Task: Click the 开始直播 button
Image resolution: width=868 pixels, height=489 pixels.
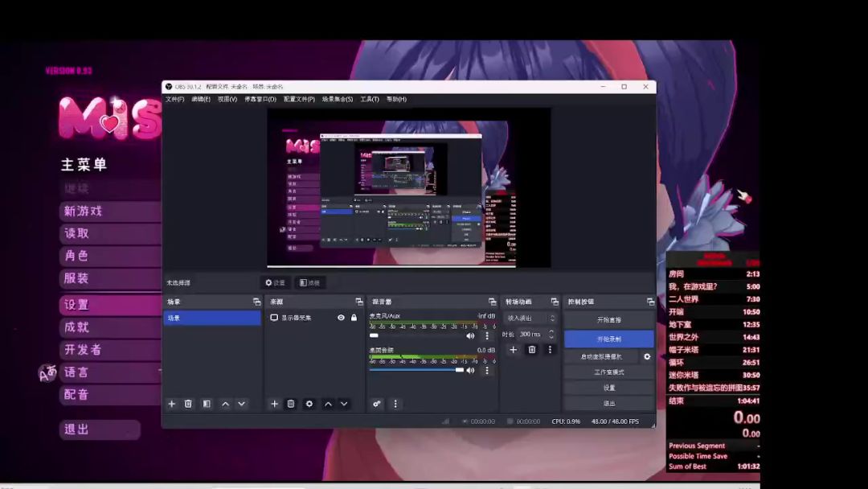Action: tap(608, 319)
